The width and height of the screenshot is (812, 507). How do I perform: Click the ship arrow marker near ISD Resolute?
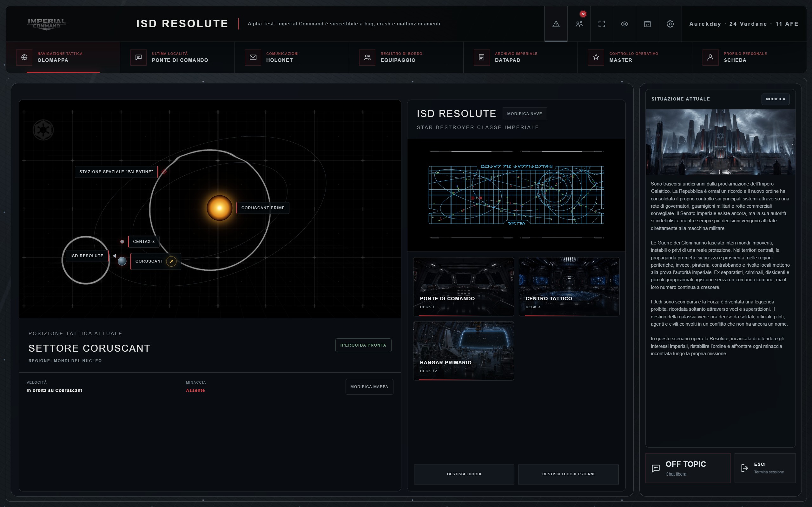pyautogui.click(x=115, y=256)
